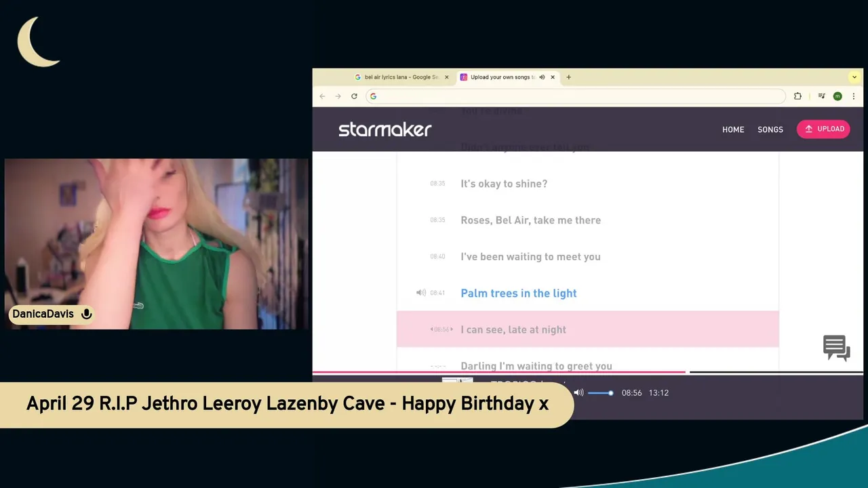Click the 'April 29 R.I.P Jethro' banner text
This screenshot has height=488, width=868.
[x=287, y=404]
